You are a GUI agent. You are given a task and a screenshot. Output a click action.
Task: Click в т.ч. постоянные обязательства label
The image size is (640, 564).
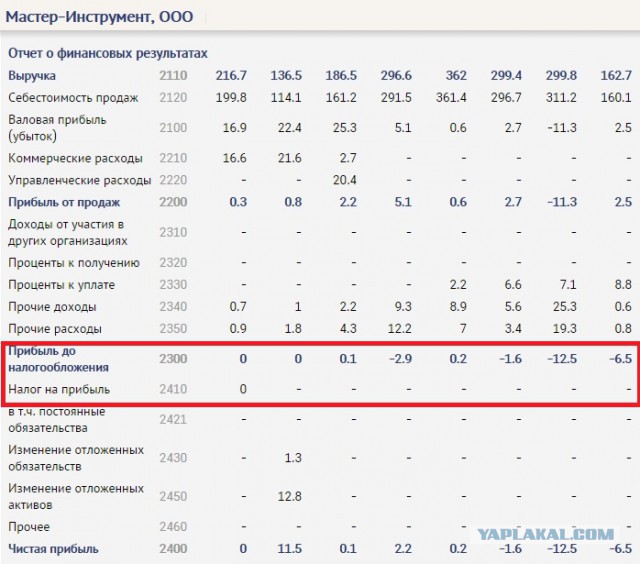click(x=57, y=420)
